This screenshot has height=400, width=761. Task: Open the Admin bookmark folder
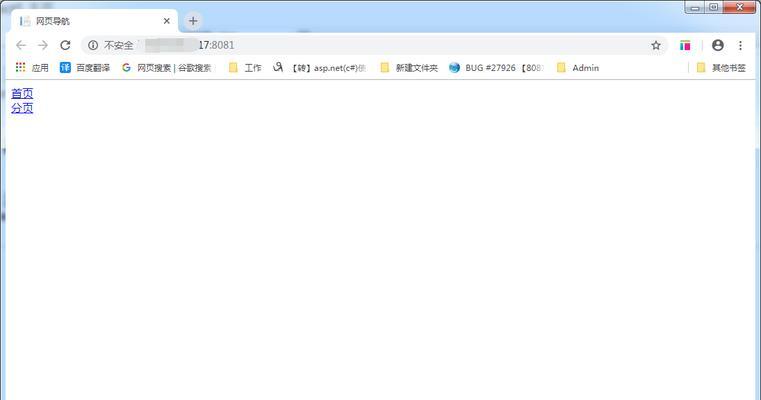click(x=578, y=68)
